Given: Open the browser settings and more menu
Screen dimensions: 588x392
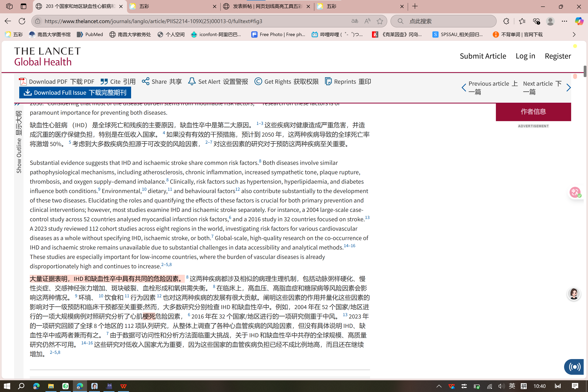Looking at the screenshot, I should 564,21.
